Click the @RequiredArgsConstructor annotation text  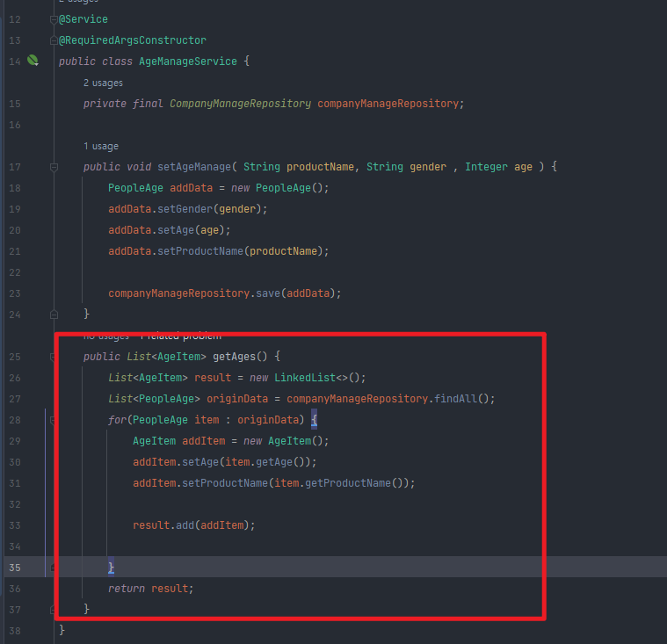tap(133, 40)
